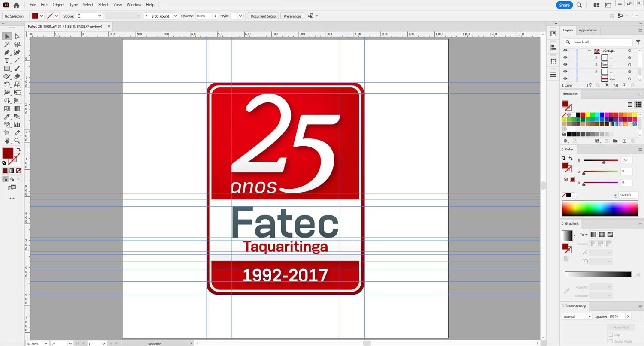
Task: Select the Lasso tool
Action: click(x=17, y=45)
